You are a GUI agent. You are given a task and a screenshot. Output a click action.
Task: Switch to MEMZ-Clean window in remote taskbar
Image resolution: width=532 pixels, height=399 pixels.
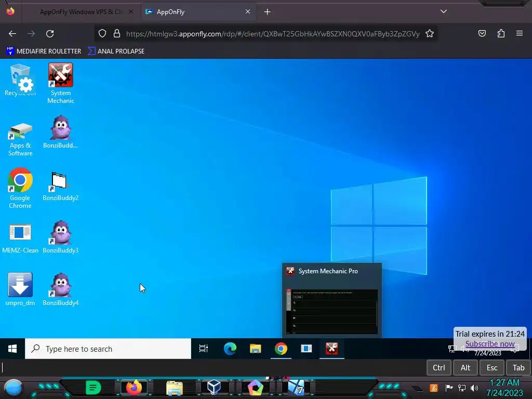(x=306, y=349)
